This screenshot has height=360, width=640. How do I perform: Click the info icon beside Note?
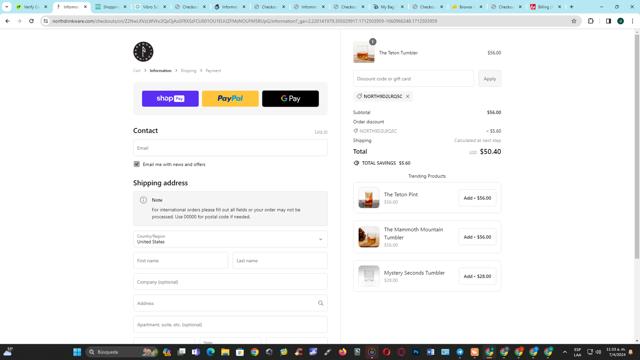click(143, 200)
